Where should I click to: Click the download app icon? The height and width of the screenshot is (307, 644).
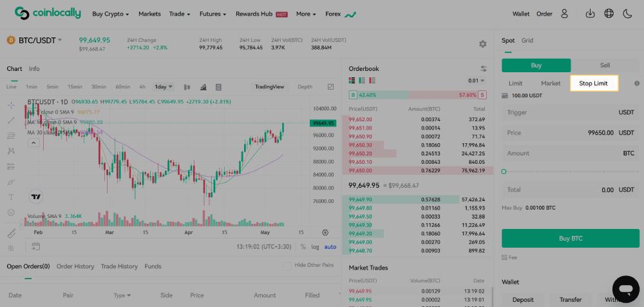[590, 14]
